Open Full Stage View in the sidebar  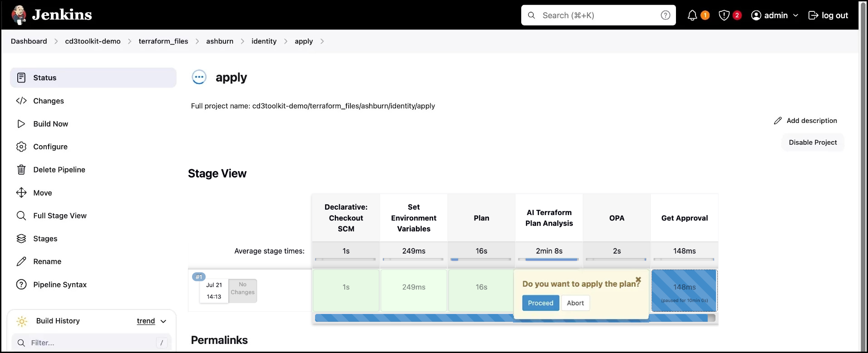pos(93,216)
